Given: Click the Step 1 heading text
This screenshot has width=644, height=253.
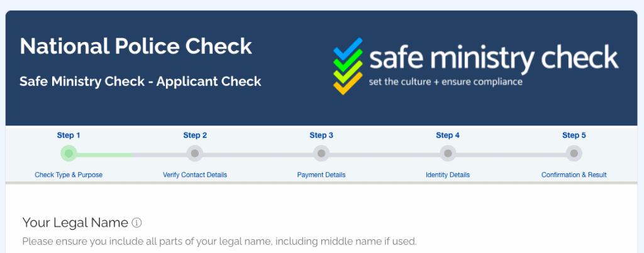Looking at the screenshot, I should [69, 136].
